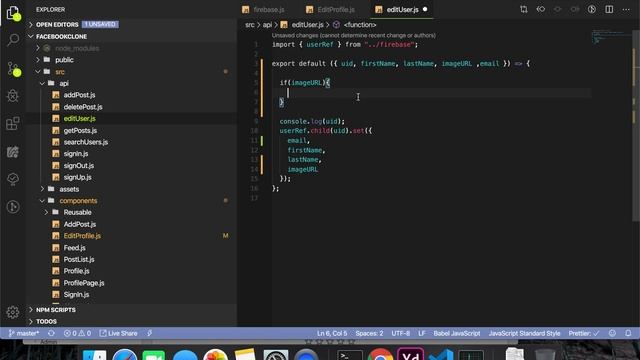This screenshot has width=640, height=360.
Task: Click the Ln 6, Col 5 indicator
Action: click(332, 333)
